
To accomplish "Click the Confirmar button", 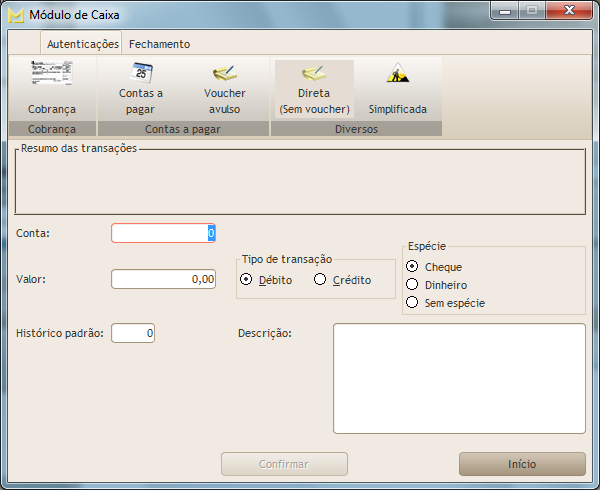I will [x=284, y=464].
